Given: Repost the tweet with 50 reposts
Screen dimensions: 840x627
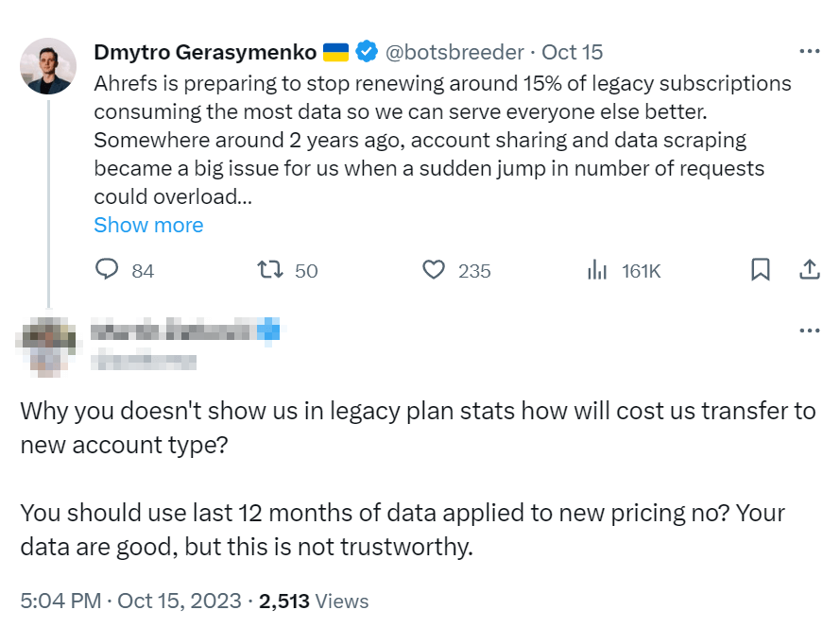Looking at the screenshot, I should pos(270,270).
